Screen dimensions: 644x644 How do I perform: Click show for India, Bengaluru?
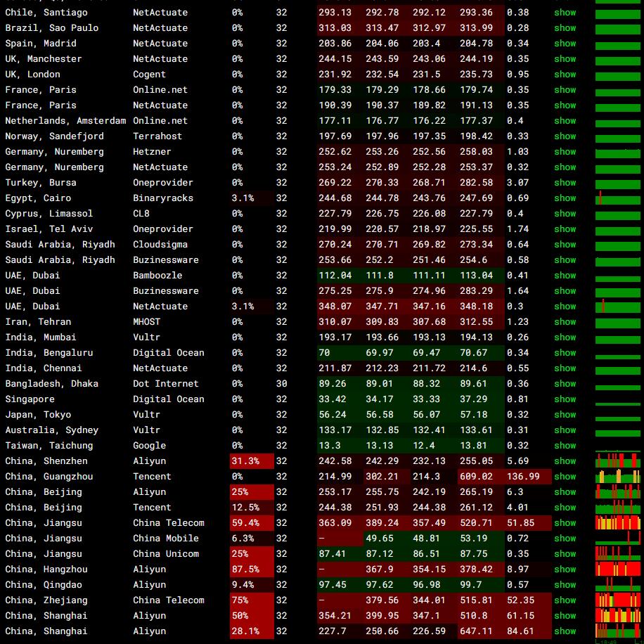[565, 352]
